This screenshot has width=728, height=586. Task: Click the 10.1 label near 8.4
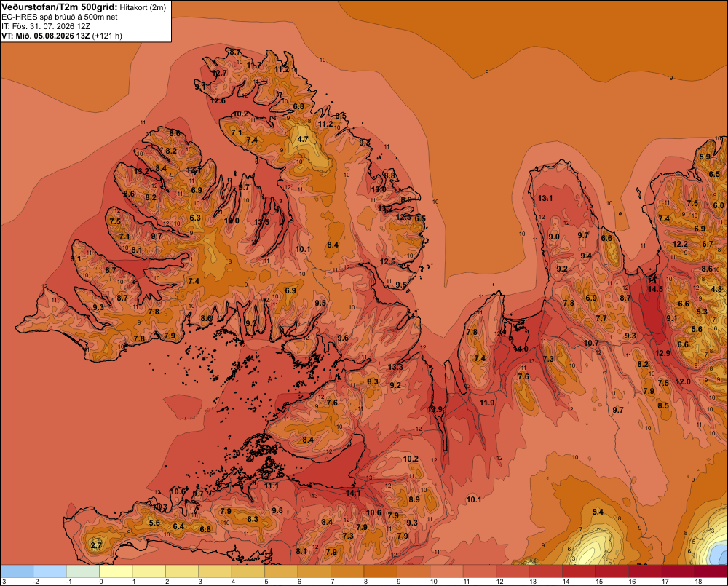point(303,250)
